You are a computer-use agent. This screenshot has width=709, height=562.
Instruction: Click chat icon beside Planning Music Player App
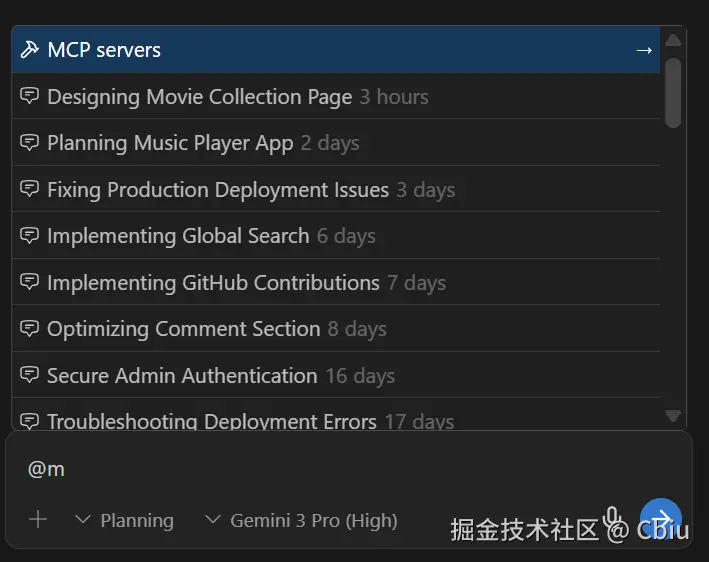(30, 143)
